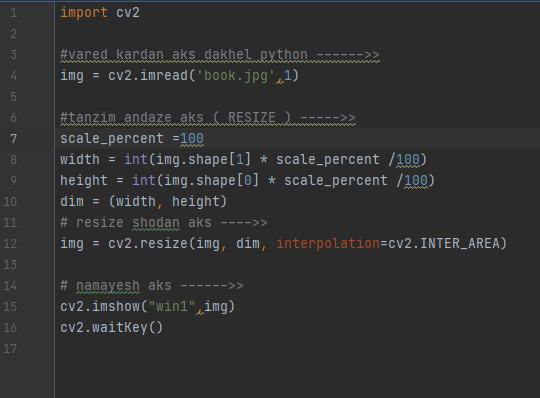Viewport: 540px width, 398px height.
Task: Click the dim variable on line 10
Action: pos(72,202)
